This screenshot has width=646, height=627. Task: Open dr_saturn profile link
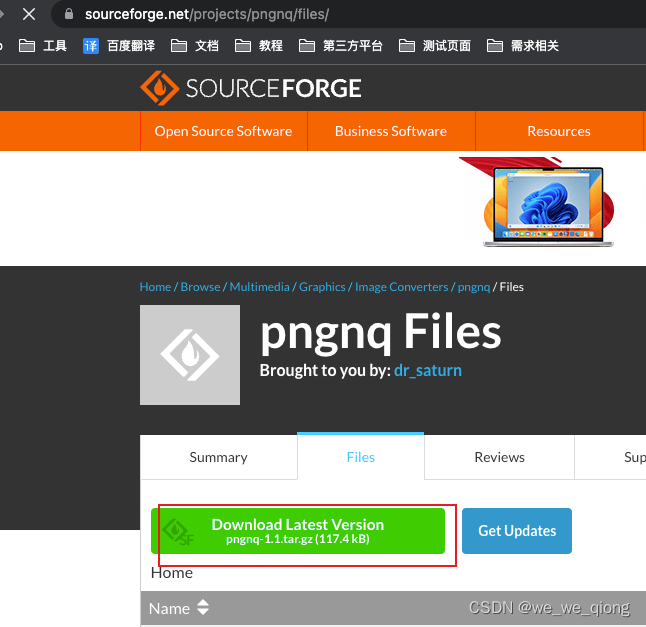pyautogui.click(x=428, y=370)
